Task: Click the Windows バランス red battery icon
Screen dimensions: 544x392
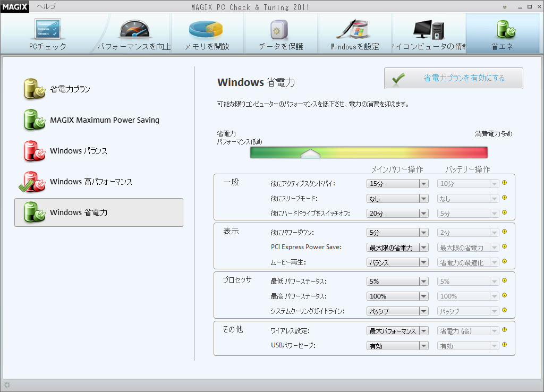Action: (35, 150)
